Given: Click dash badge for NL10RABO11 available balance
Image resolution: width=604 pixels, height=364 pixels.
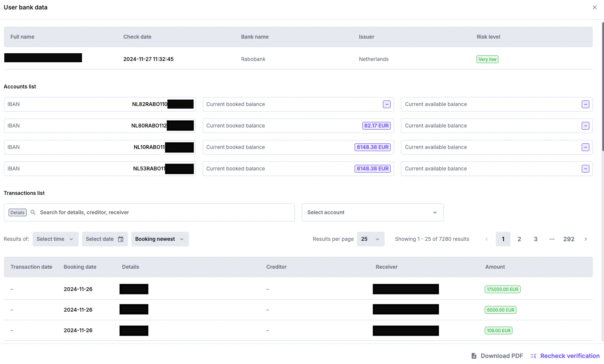Looking at the screenshot, I should (586, 147).
